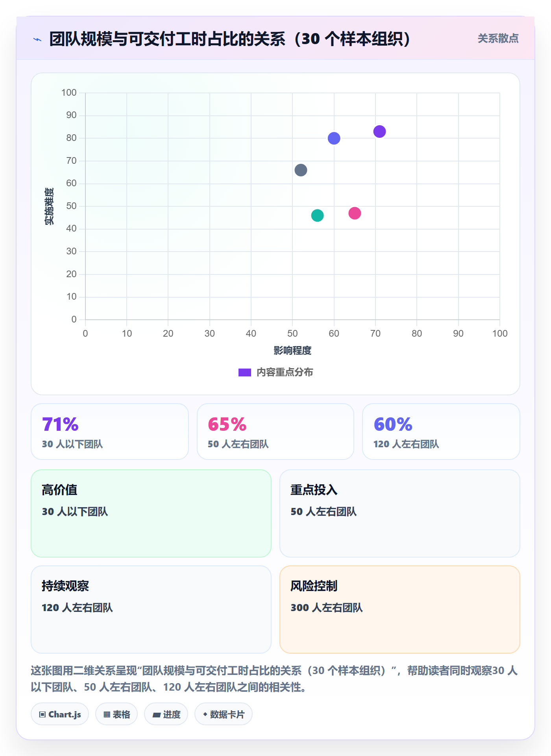This screenshot has width=551, height=756.
Task: Select the 高价值 quadrant card
Action: click(x=151, y=513)
